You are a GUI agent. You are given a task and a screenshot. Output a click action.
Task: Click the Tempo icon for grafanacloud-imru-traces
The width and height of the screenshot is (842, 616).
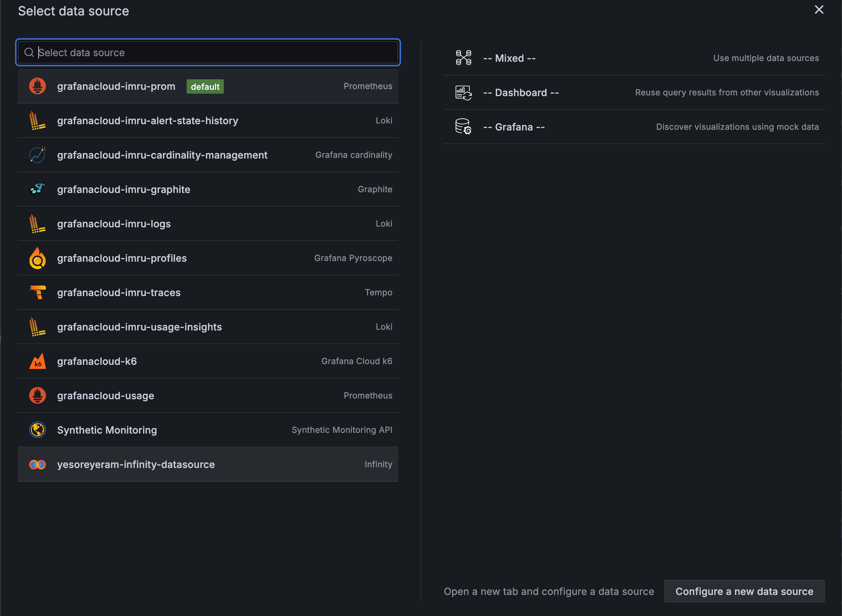37,292
